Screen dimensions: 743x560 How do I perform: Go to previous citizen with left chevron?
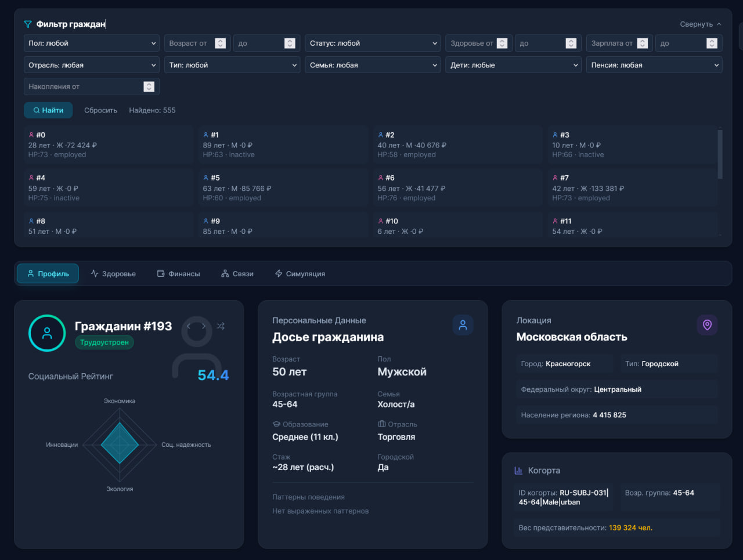(189, 326)
